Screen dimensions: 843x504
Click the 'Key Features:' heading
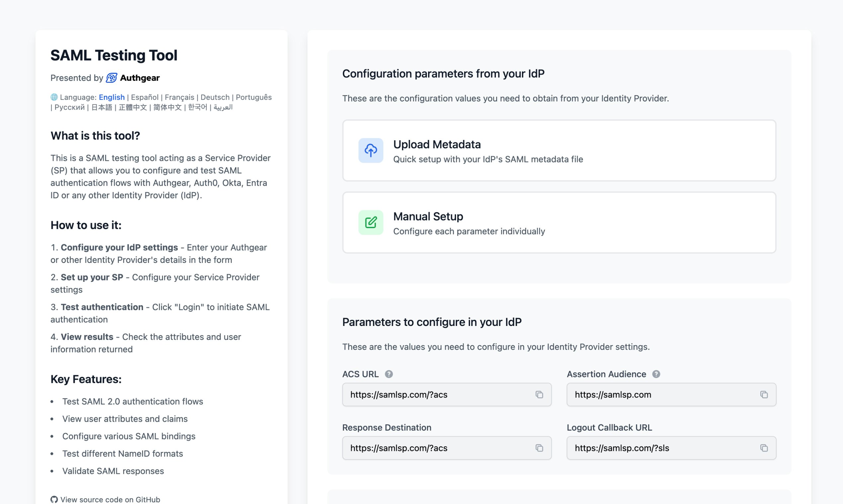[86, 379]
